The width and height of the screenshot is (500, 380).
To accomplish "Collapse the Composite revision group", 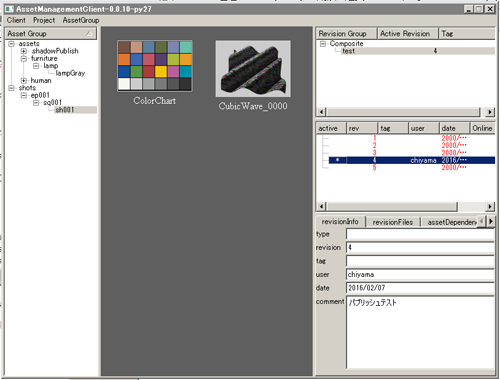I will coord(323,44).
